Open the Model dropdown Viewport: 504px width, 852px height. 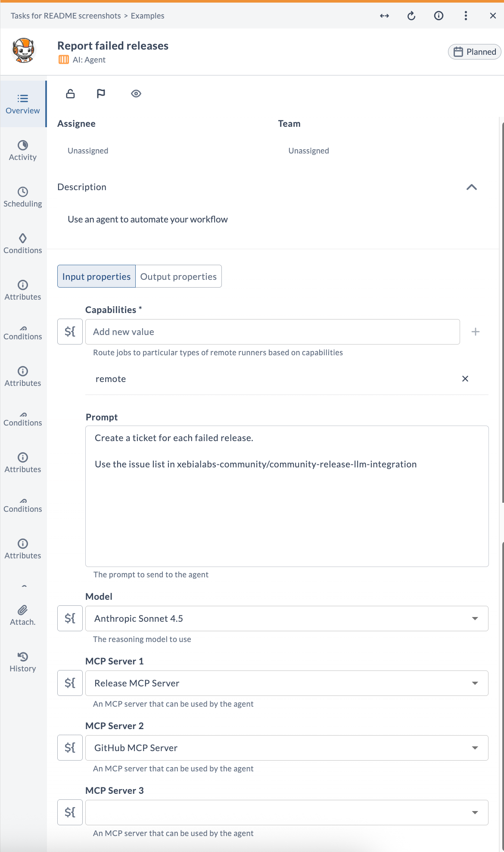pos(287,618)
